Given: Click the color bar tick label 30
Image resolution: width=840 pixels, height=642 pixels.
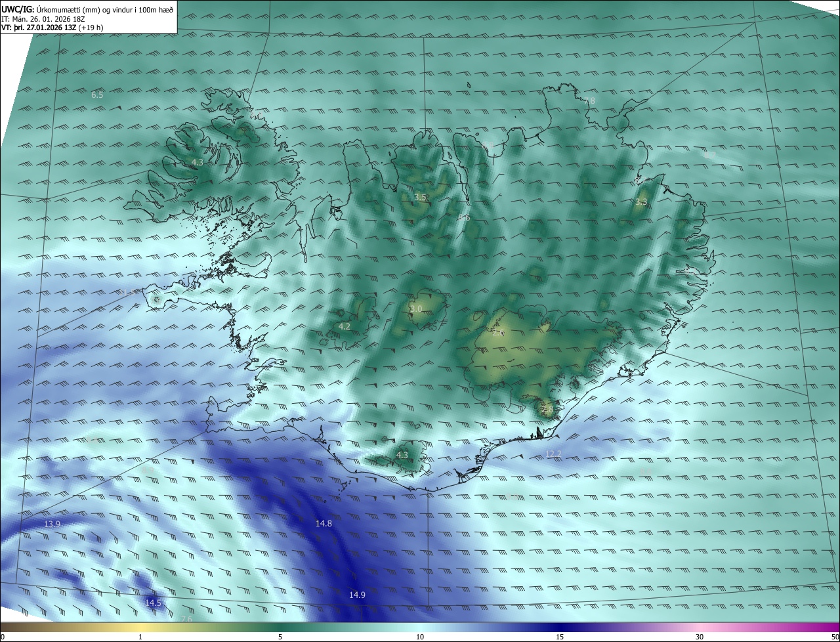Looking at the screenshot, I should pyautogui.click(x=700, y=637).
